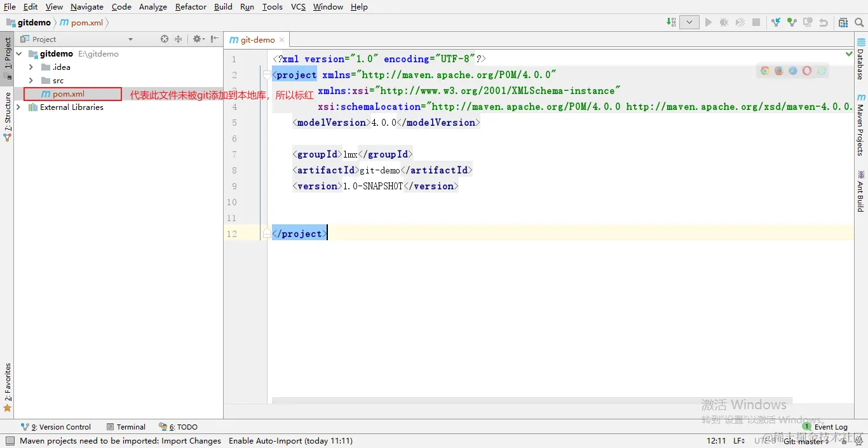The height and width of the screenshot is (448, 868).
Task: Open the Run menu
Action: pyautogui.click(x=247, y=6)
